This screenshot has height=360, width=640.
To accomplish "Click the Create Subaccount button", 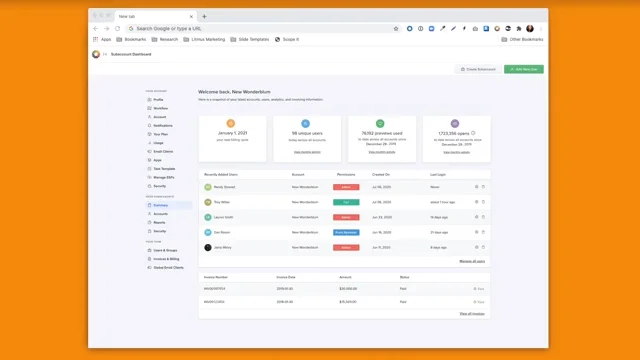I will pos(478,69).
